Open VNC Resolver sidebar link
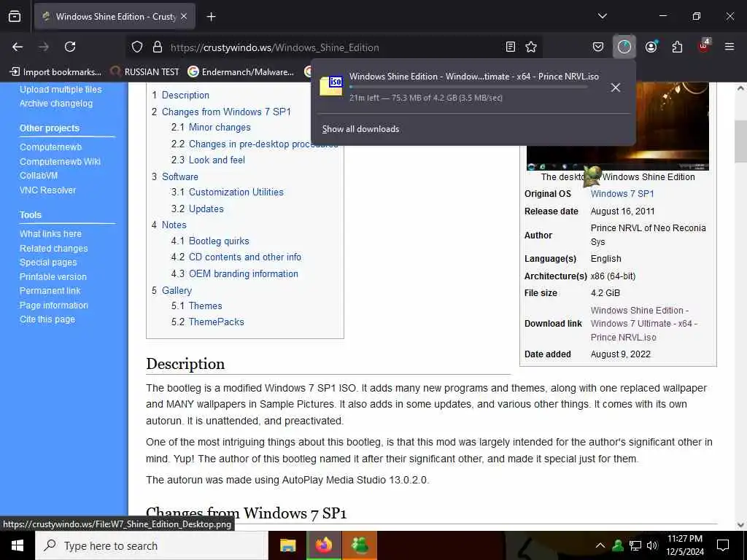Image resolution: width=747 pixels, height=560 pixels. coord(47,190)
